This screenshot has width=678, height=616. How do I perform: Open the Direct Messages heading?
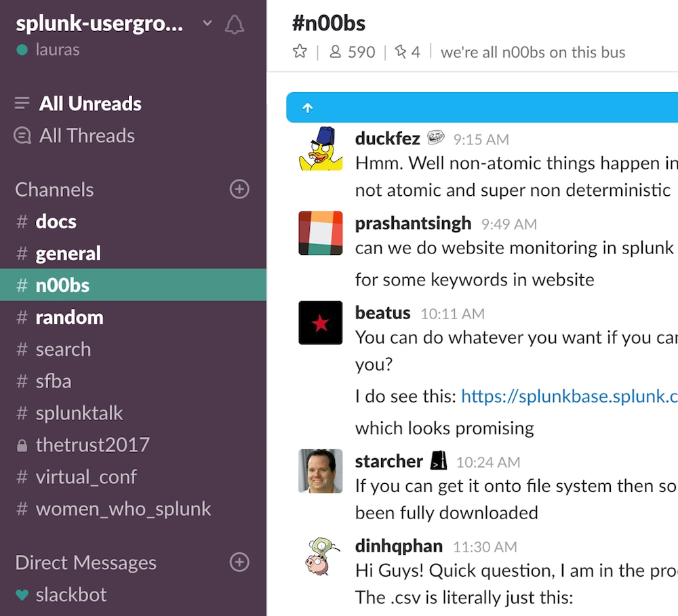(85, 562)
